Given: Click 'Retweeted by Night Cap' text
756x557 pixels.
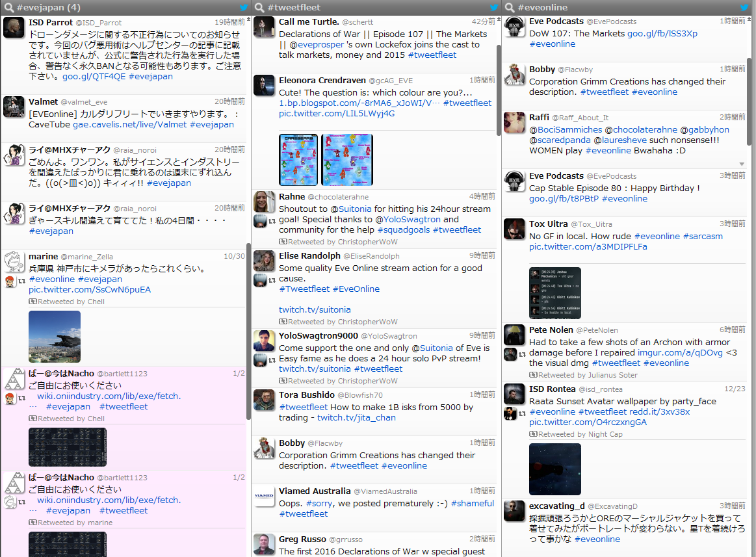Looking at the screenshot, I should (x=580, y=434).
